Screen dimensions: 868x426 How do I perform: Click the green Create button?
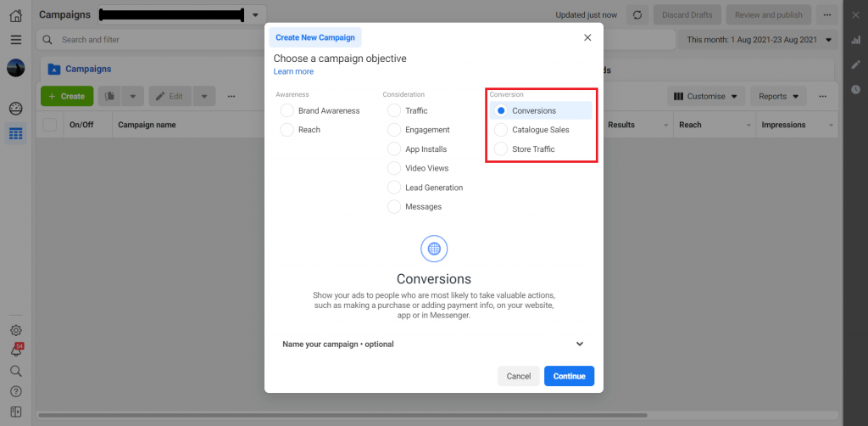[x=67, y=97]
